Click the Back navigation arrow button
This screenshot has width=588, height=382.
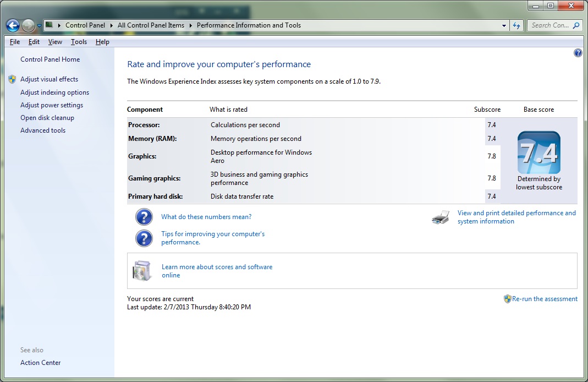tap(13, 25)
